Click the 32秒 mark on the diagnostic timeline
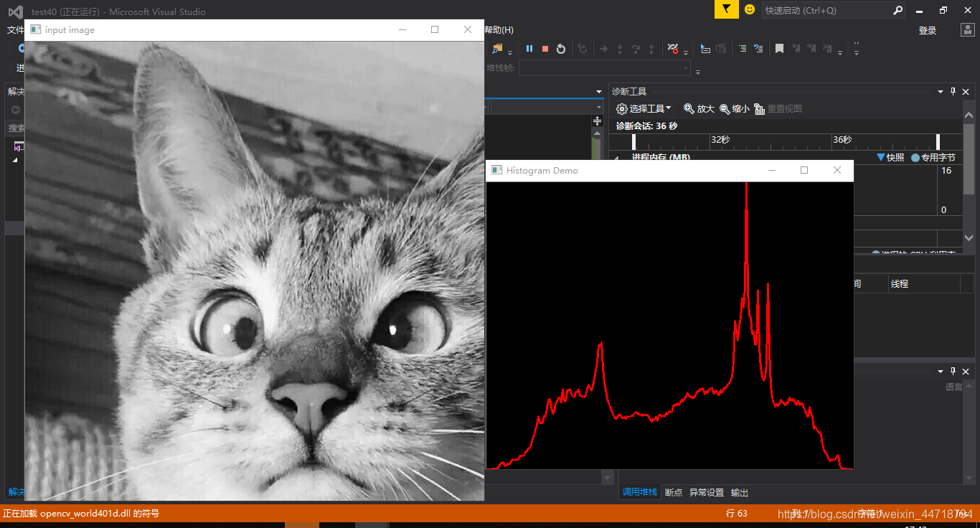 720,140
